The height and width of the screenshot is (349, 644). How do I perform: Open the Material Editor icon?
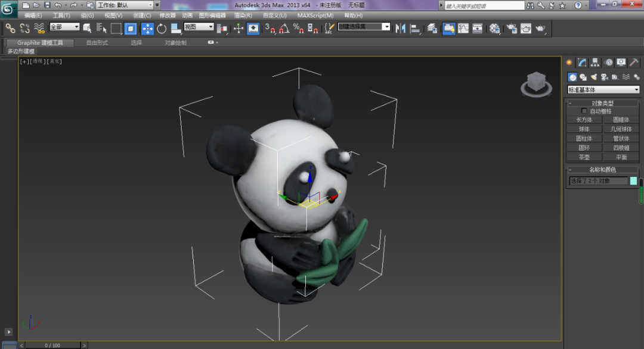coord(494,29)
